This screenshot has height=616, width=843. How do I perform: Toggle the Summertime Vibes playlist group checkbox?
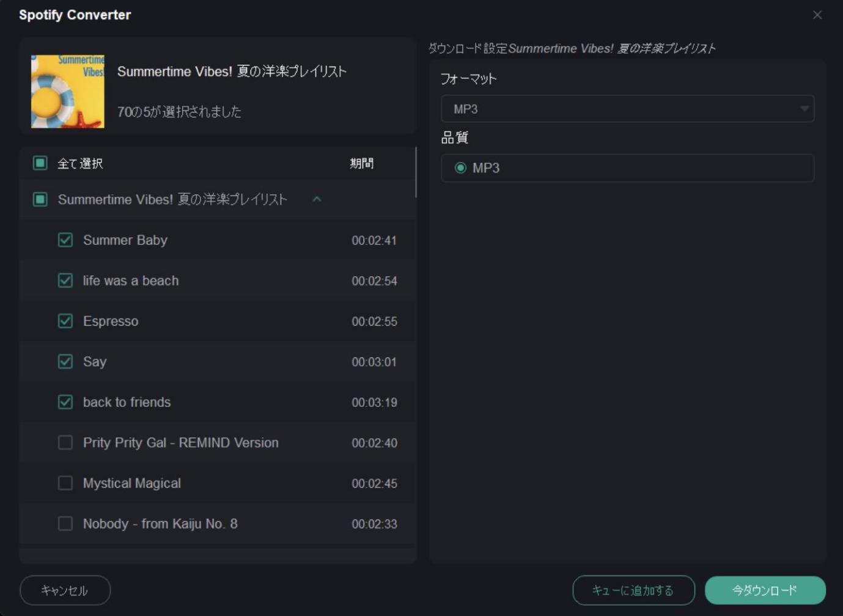pyautogui.click(x=40, y=199)
